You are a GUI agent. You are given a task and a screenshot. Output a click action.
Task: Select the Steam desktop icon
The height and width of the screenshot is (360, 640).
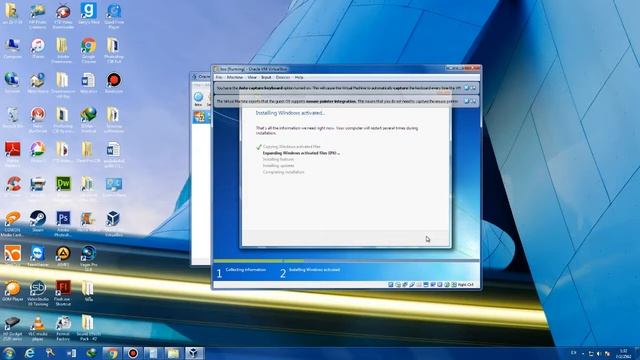coord(38,221)
